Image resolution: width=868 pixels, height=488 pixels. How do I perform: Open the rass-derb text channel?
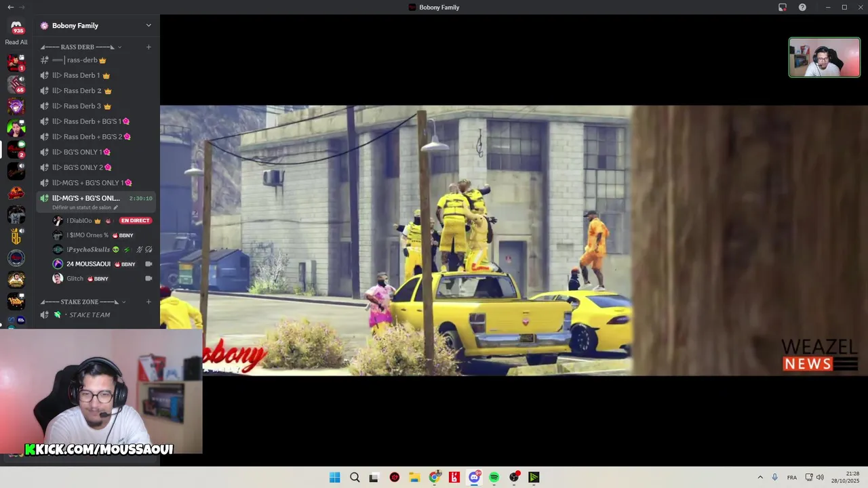click(x=96, y=60)
